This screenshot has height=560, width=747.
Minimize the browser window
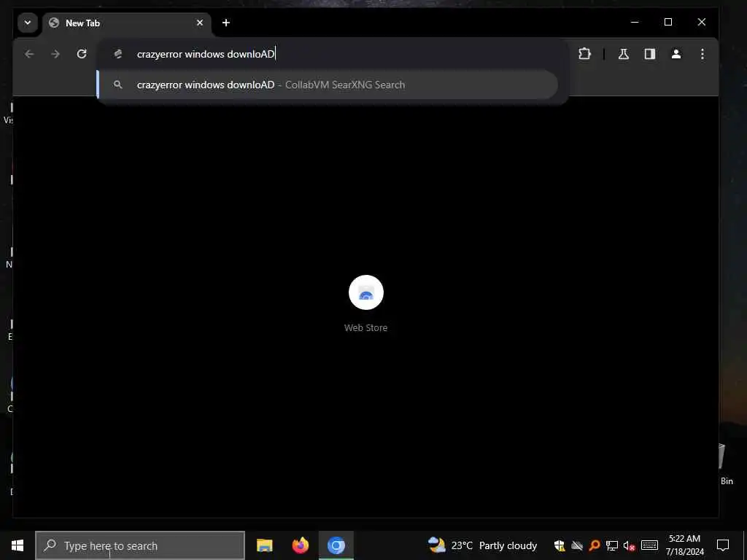[x=635, y=23]
